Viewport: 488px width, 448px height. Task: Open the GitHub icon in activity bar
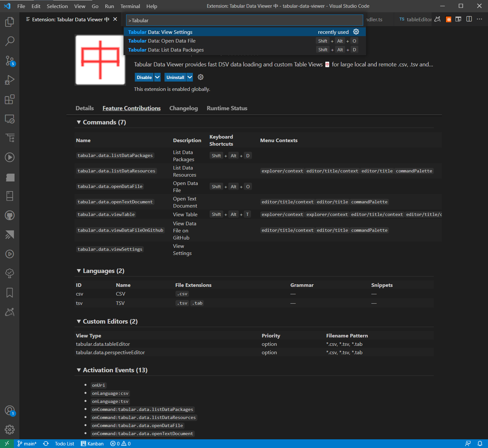click(x=10, y=215)
